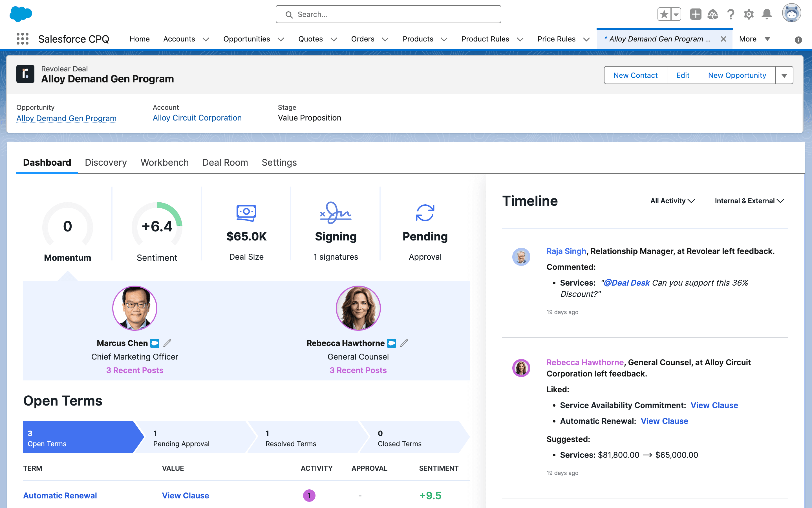Open the Alloy Circuit Corporation account link
Viewport: 812px width, 508px height.
pyautogui.click(x=197, y=118)
